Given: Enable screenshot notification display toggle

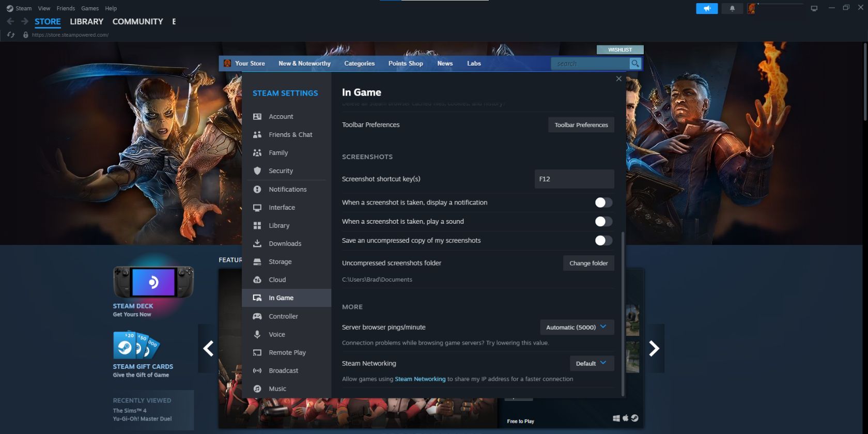Looking at the screenshot, I should coord(603,203).
